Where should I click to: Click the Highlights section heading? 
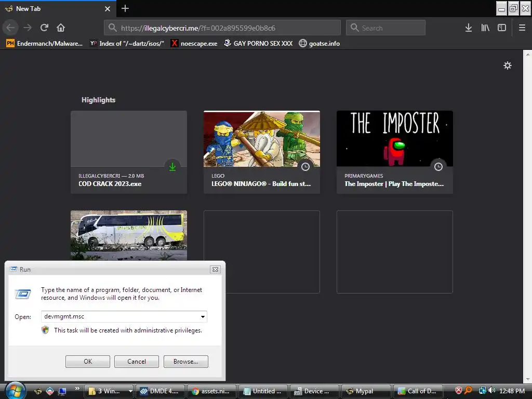point(98,100)
